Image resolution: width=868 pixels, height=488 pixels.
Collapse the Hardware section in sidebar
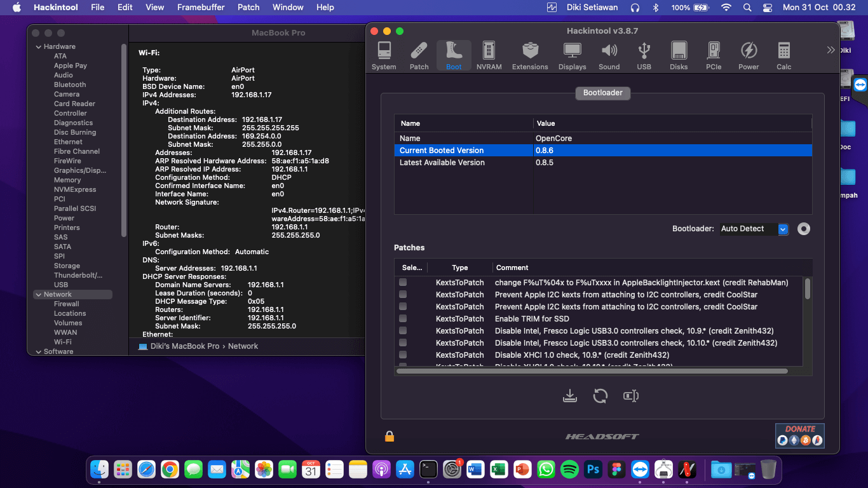coord(37,47)
